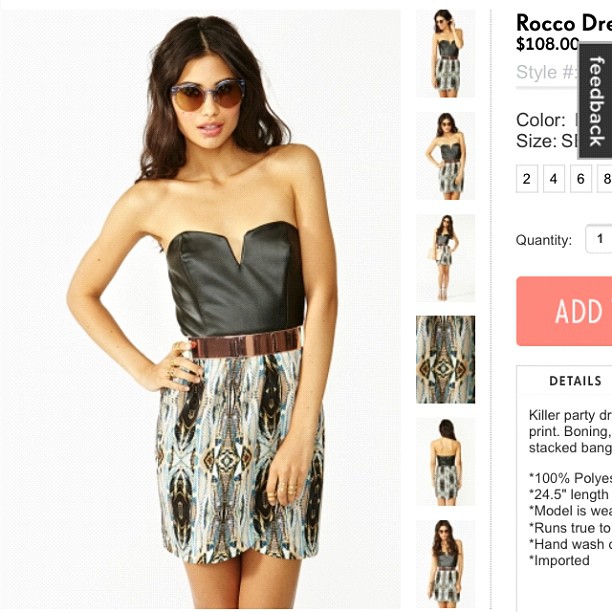Select size 6 box
The image size is (612, 612).
(580, 179)
